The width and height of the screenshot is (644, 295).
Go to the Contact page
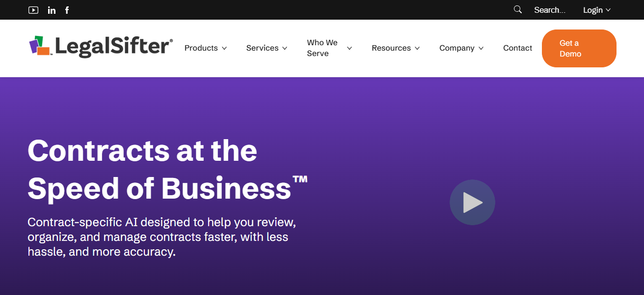point(517,48)
